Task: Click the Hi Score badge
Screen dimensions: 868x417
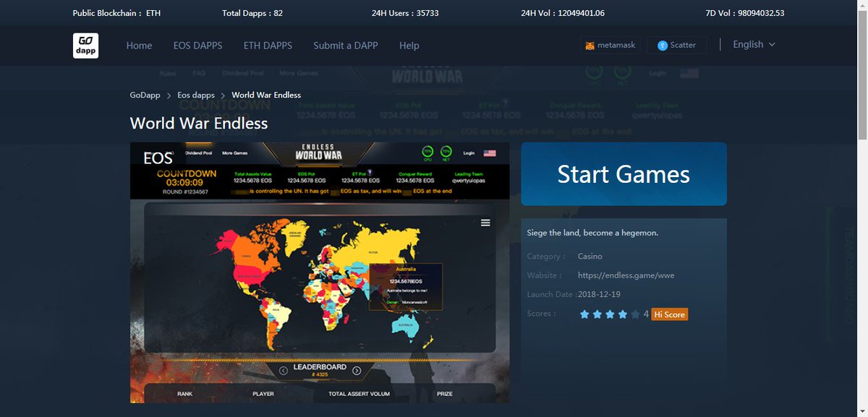Action: pyautogui.click(x=669, y=314)
